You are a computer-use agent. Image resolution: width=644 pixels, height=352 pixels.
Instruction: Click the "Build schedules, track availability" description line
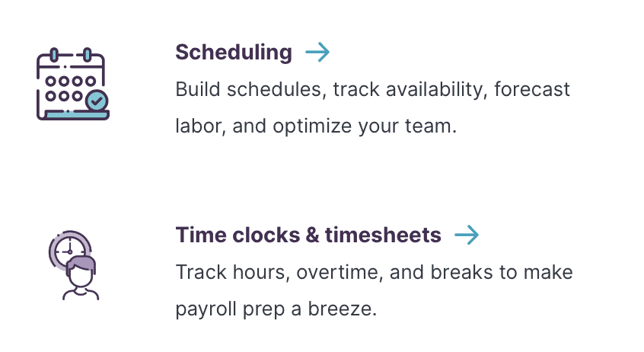tap(331, 90)
